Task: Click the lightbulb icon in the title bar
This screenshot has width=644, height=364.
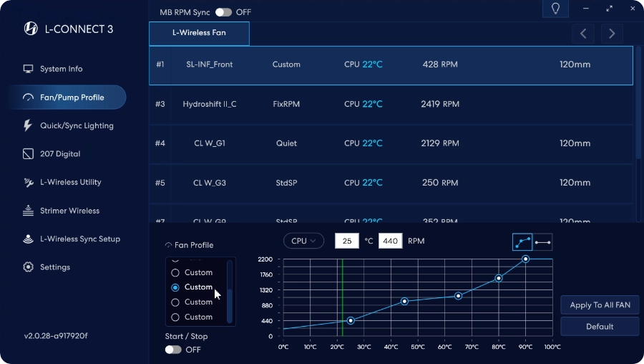Action: pos(555,9)
